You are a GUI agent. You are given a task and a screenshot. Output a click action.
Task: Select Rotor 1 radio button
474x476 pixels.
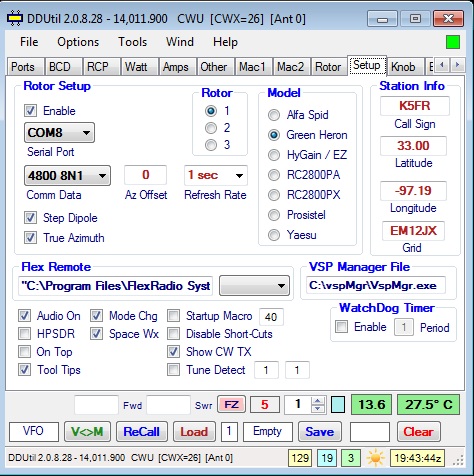pos(211,111)
